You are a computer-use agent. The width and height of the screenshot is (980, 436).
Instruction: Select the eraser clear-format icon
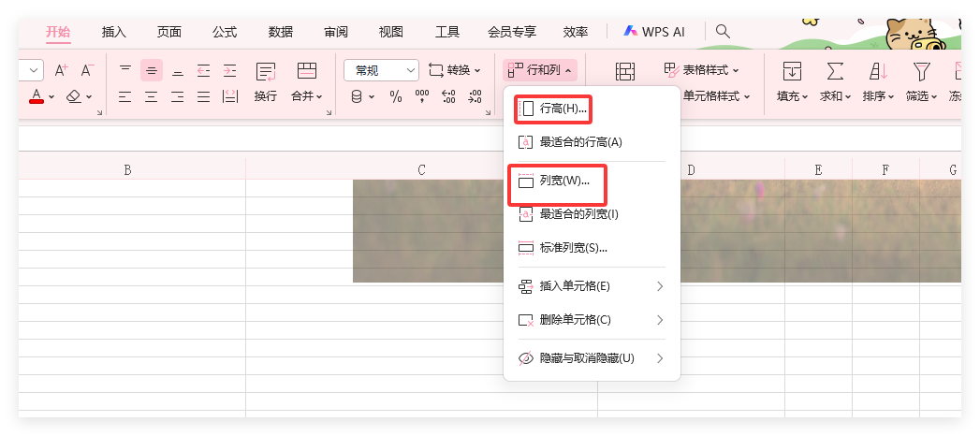tap(74, 96)
